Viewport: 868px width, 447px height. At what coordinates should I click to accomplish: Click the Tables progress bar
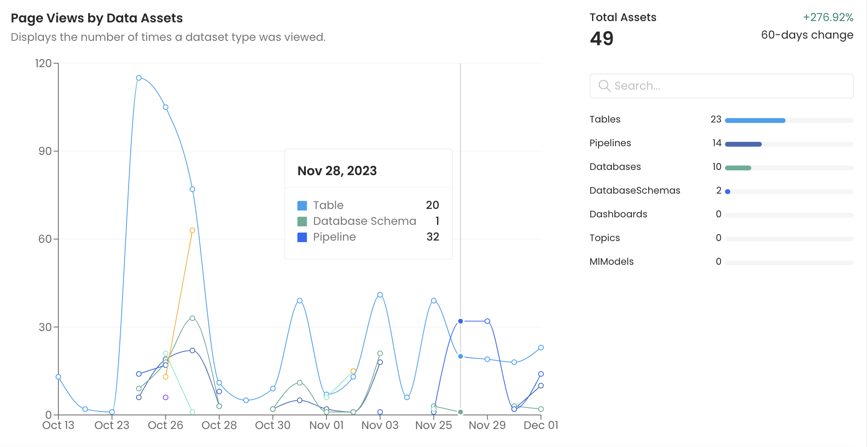coord(755,119)
